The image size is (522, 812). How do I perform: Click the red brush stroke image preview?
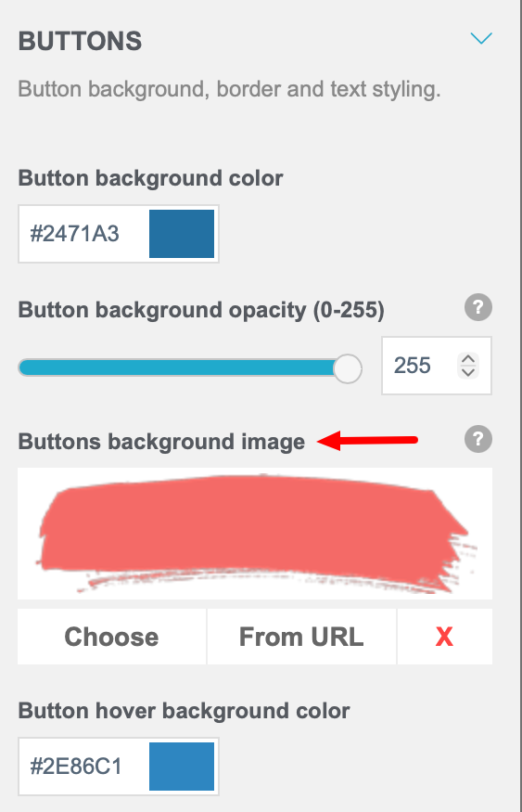coord(255,534)
